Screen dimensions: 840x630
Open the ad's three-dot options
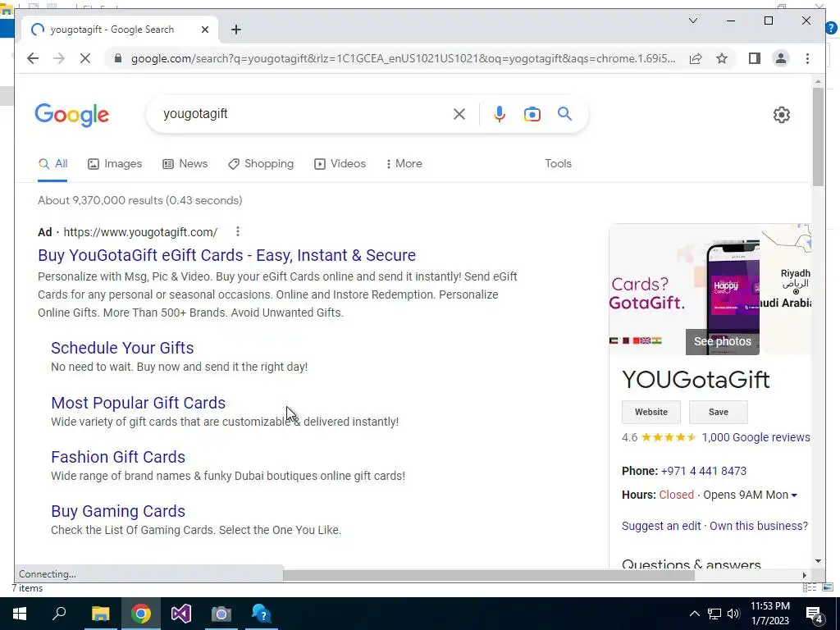tap(237, 231)
